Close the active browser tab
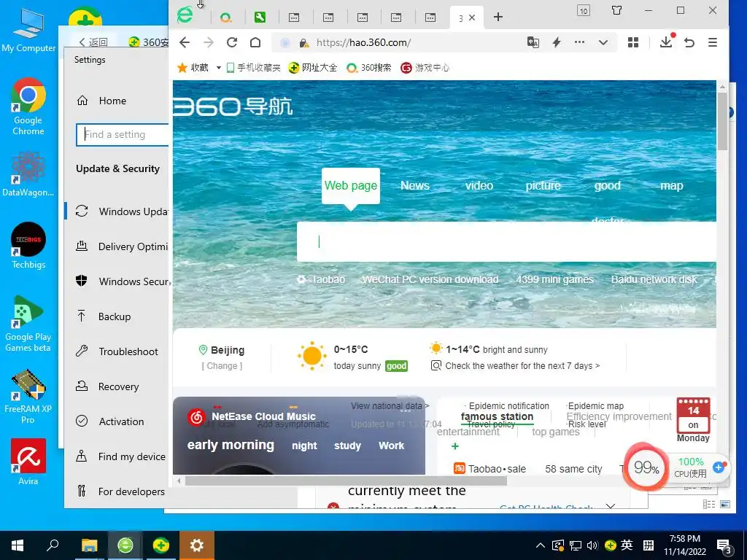The width and height of the screenshot is (747, 560). [x=472, y=17]
